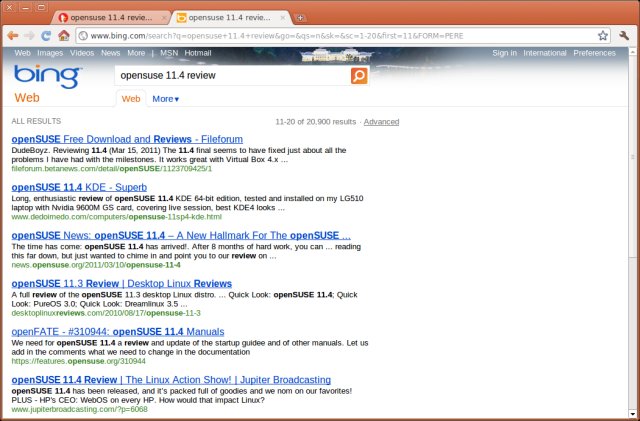Open The Linux Action Show Jupiter Broadcasting result
This screenshot has width=640, height=421.
[x=171, y=380]
